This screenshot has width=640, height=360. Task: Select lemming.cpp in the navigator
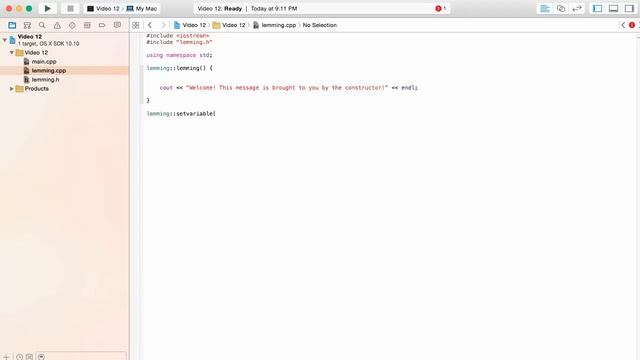(x=64, y=71)
